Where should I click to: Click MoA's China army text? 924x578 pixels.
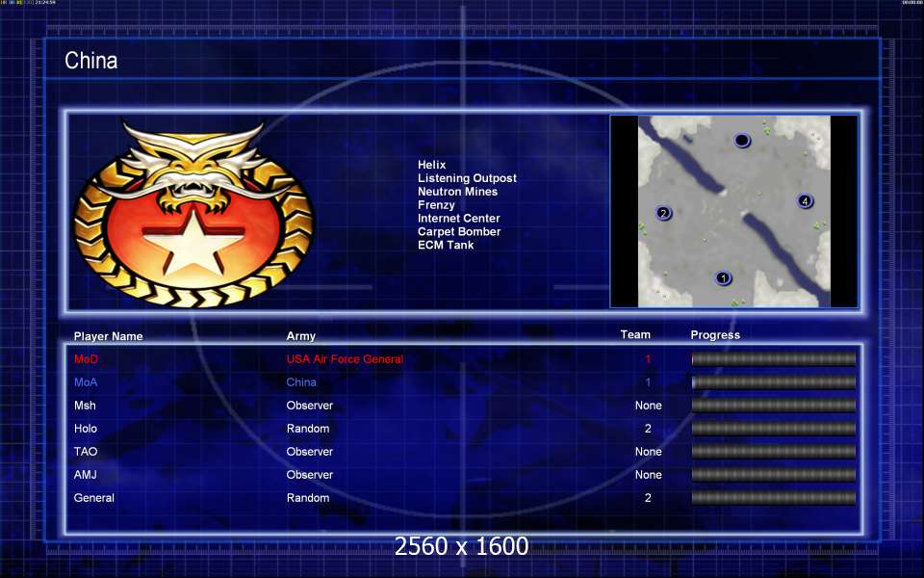[301, 382]
